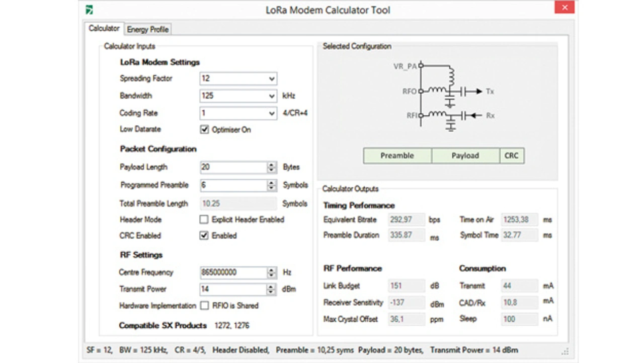
Task: Uncheck the CRC Enabled checkbox
Action: click(204, 236)
